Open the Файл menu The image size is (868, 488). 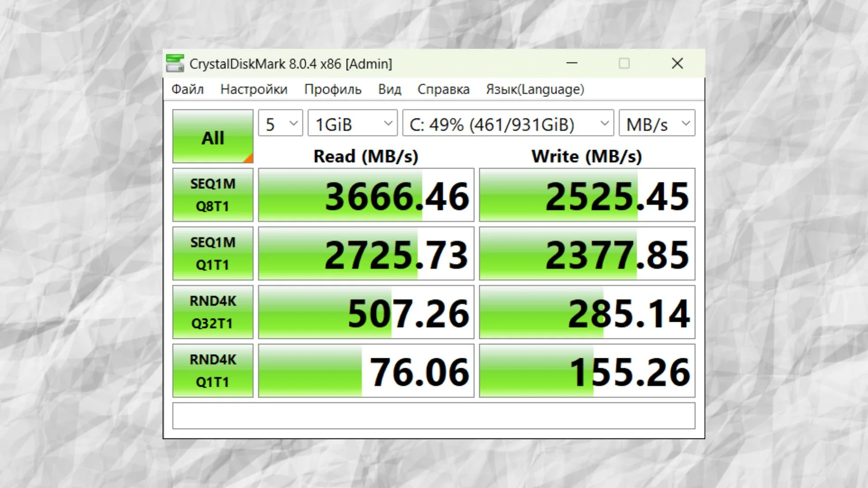pyautogui.click(x=188, y=89)
